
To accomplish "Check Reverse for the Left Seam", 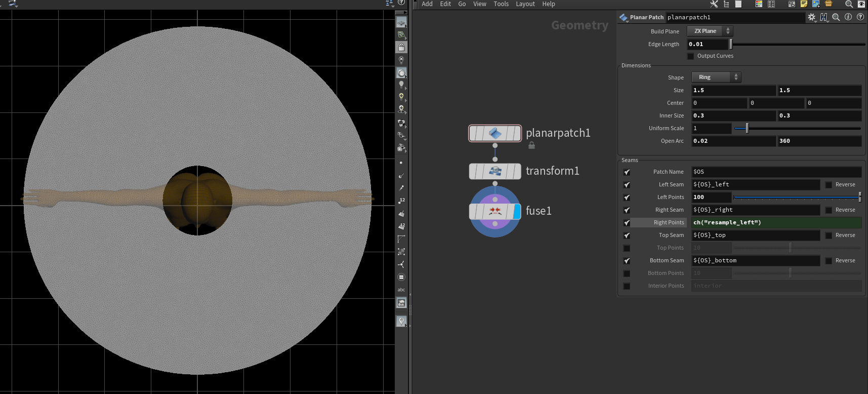I will (x=829, y=185).
